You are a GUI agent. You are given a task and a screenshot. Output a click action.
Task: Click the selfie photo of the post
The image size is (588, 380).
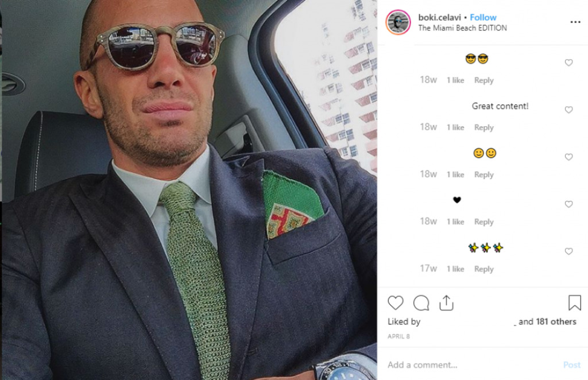click(188, 189)
